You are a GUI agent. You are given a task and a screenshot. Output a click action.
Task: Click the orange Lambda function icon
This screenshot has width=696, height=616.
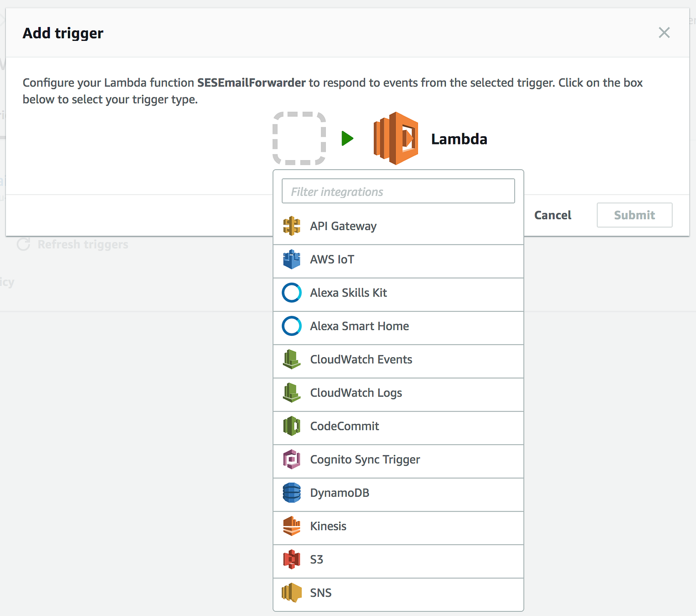(396, 138)
